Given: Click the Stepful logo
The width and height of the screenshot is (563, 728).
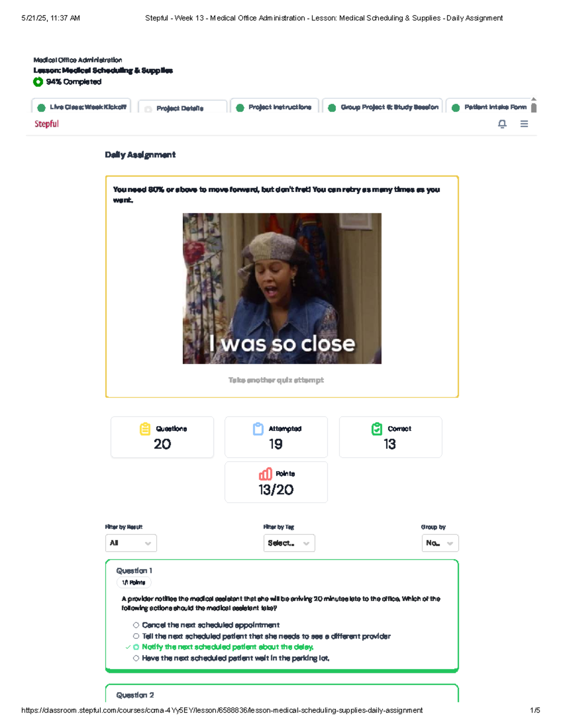Looking at the screenshot, I should (46, 124).
